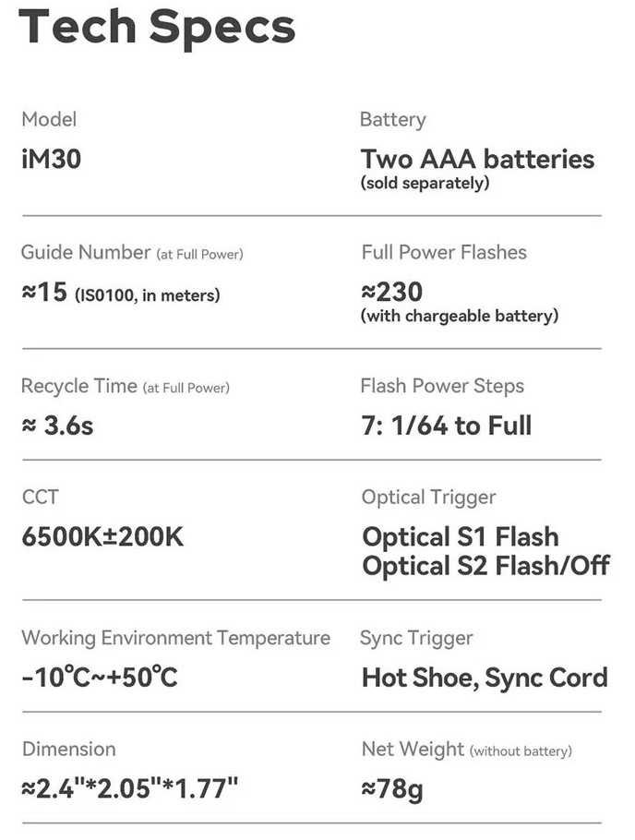Click the Optical S2 Flash/Off text
The width and height of the screenshot is (635, 840).
pyautogui.click(x=486, y=566)
